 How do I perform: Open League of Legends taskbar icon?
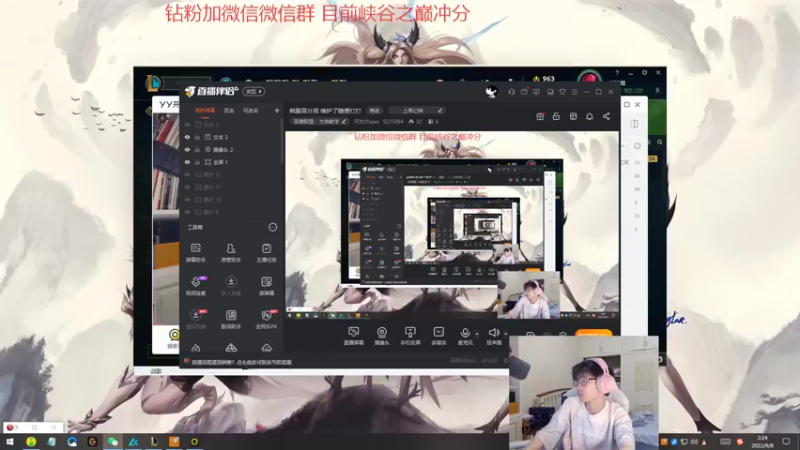pos(154,441)
